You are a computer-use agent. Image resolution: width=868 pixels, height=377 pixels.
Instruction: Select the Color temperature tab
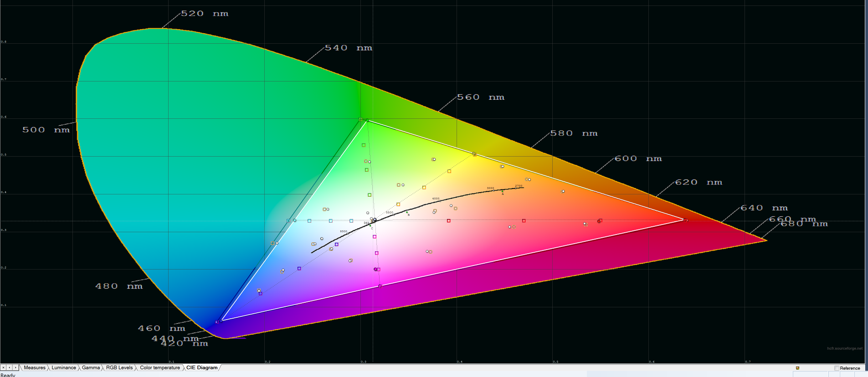160,367
